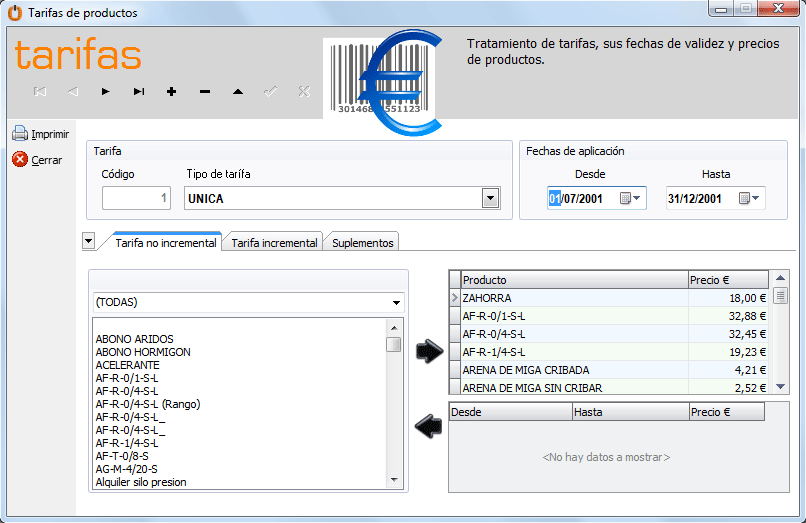Add new tarifa with plus icon

172,92
